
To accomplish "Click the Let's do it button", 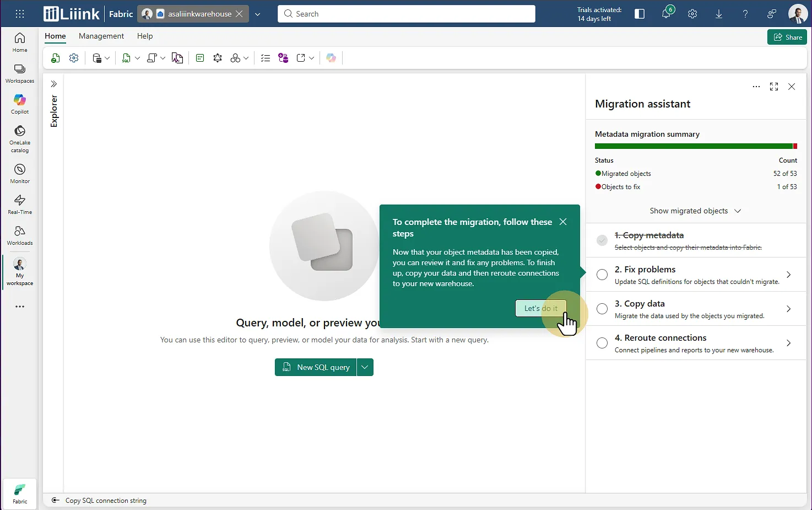I will coord(540,308).
